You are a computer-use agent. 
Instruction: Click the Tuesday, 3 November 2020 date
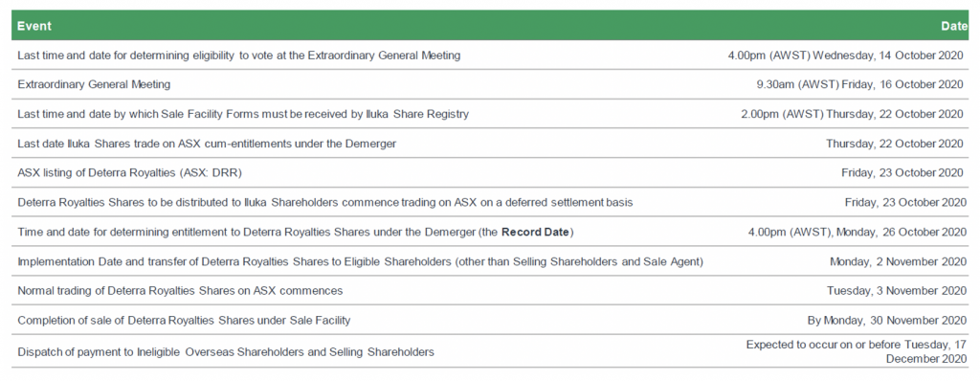(x=897, y=291)
